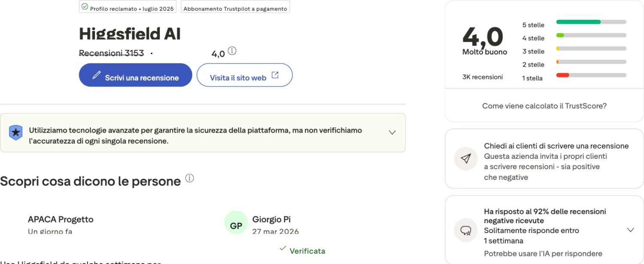Select the 4 stelle label
This screenshot has height=264, width=644.
click(x=533, y=38)
